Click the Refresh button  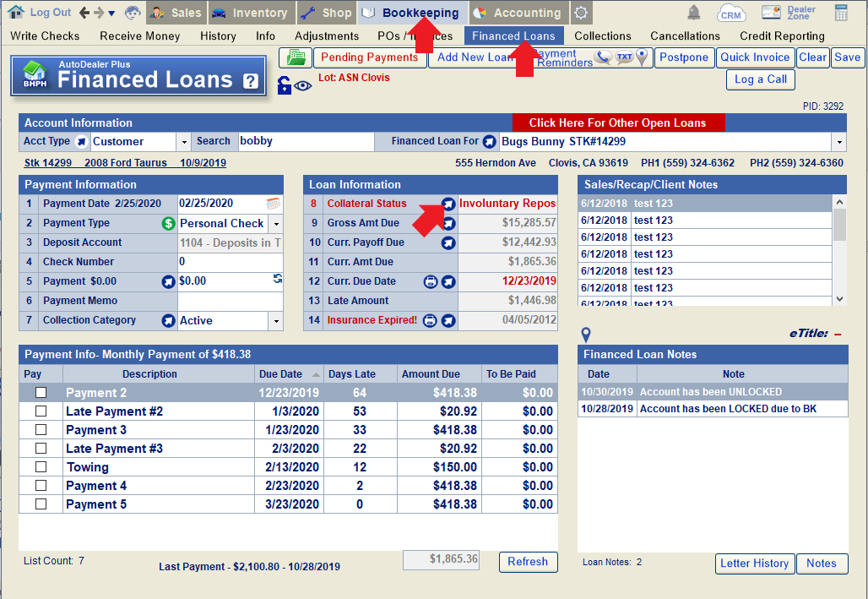(x=528, y=562)
